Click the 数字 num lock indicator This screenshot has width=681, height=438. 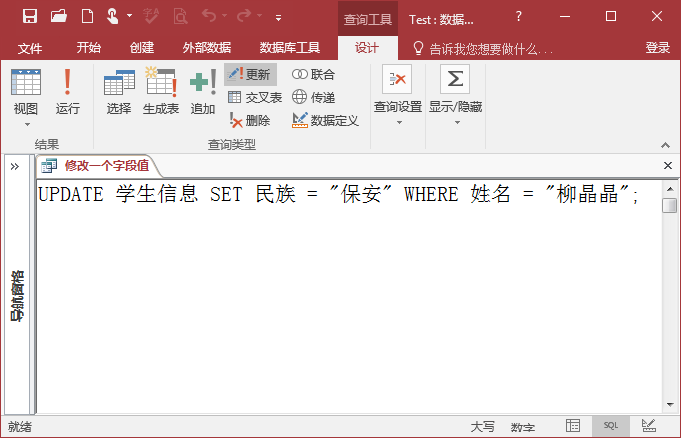pos(522,427)
